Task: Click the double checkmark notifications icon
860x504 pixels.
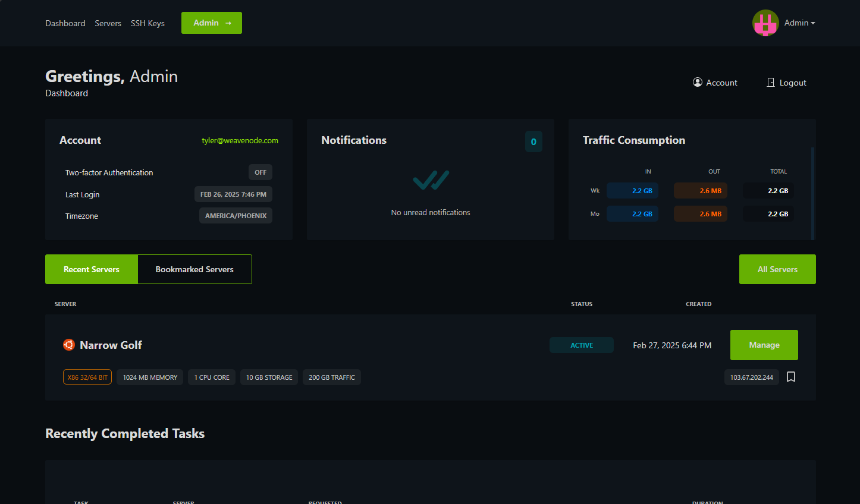Action: coord(431,180)
